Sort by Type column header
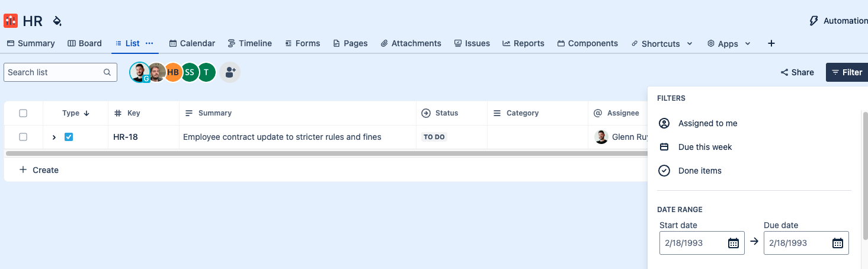This screenshot has height=269, width=868. (76, 113)
